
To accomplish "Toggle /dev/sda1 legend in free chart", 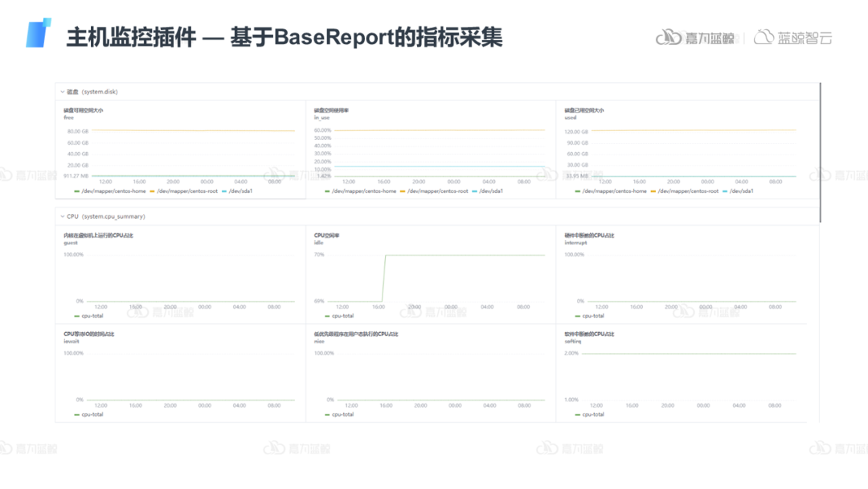I will click(237, 191).
